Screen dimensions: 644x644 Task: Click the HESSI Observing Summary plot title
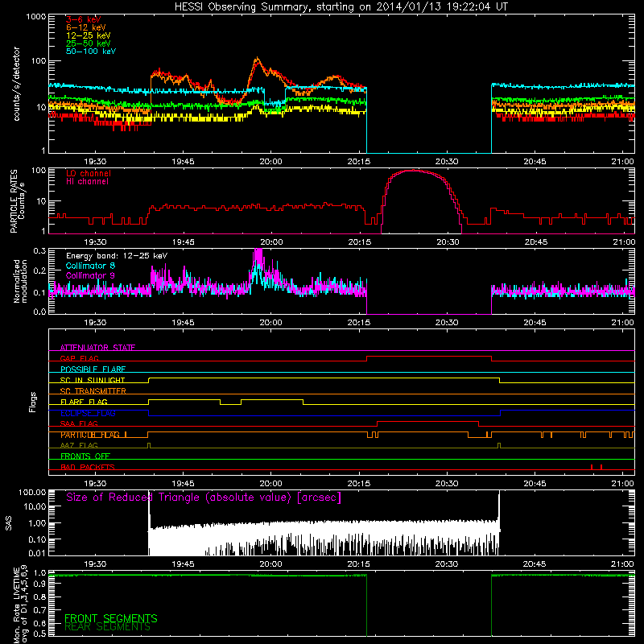[x=341, y=7]
